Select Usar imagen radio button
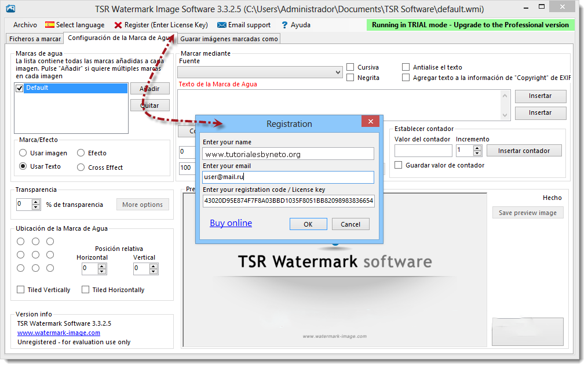This screenshot has width=588, height=368. click(x=23, y=153)
